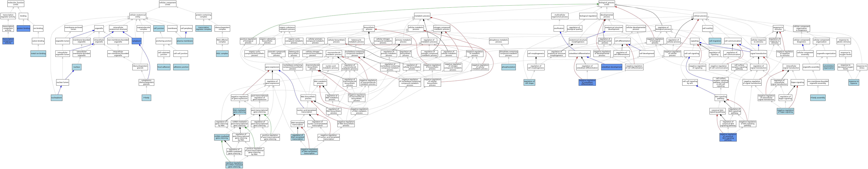
Task: Click the 'RNAi effector complex' node
Action: point(222,41)
